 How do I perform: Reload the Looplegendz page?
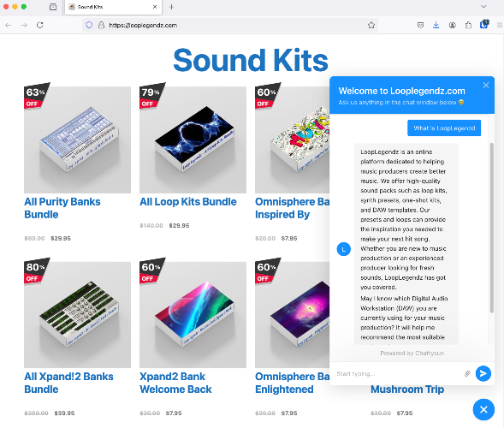(40, 25)
